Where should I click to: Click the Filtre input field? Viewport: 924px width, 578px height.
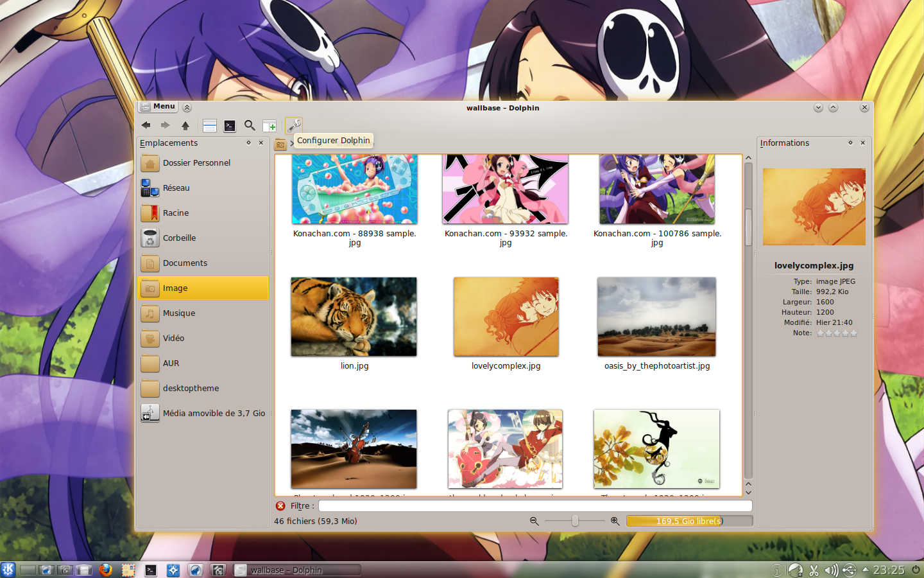(535, 506)
